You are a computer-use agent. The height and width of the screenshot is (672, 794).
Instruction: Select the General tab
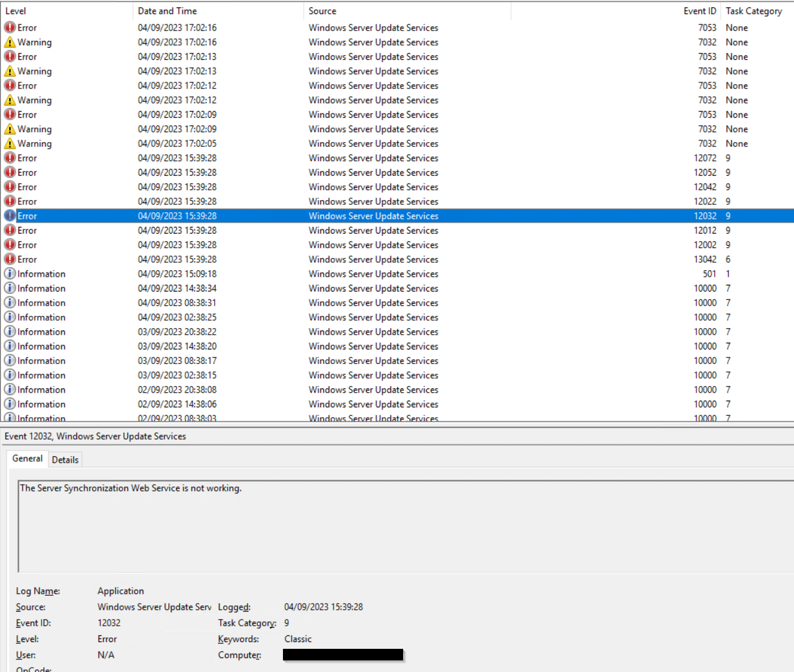(27, 459)
